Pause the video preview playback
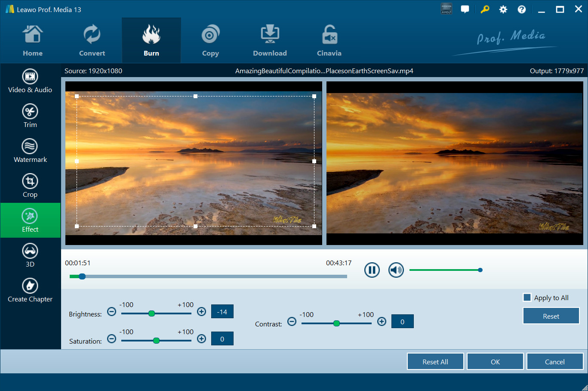 (x=372, y=270)
